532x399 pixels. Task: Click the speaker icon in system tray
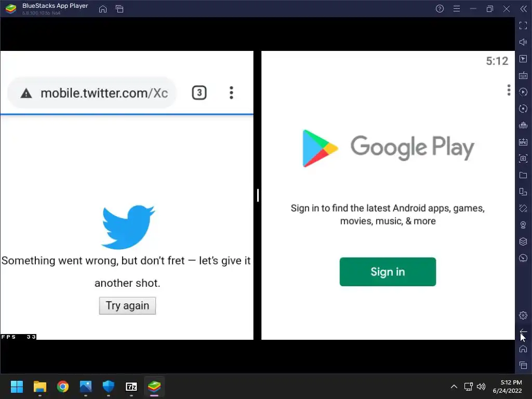(x=481, y=387)
